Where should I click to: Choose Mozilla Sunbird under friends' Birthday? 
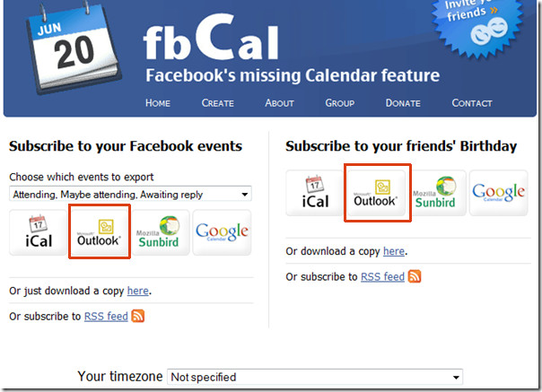pyautogui.click(x=438, y=193)
